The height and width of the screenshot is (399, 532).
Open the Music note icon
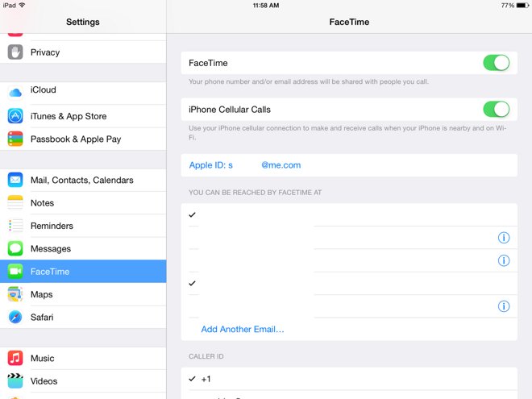[x=15, y=358]
